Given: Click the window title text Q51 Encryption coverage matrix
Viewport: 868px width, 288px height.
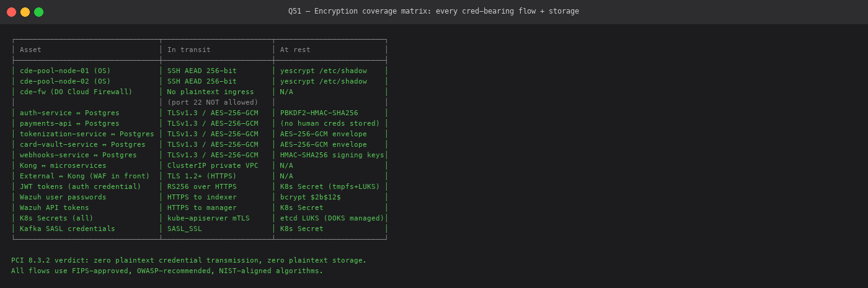Looking at the screenshot, I should [x=433, y=11].
